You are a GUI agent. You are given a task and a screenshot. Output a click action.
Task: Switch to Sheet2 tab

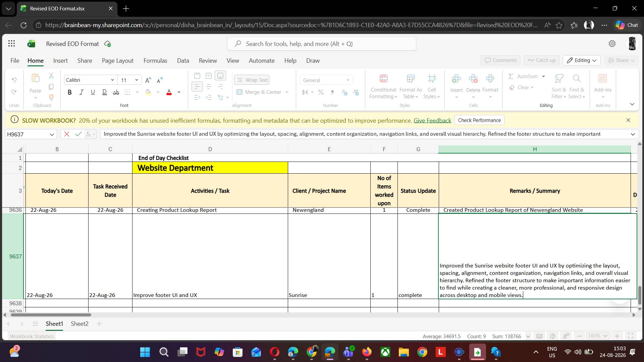click(x=79, y=324)
